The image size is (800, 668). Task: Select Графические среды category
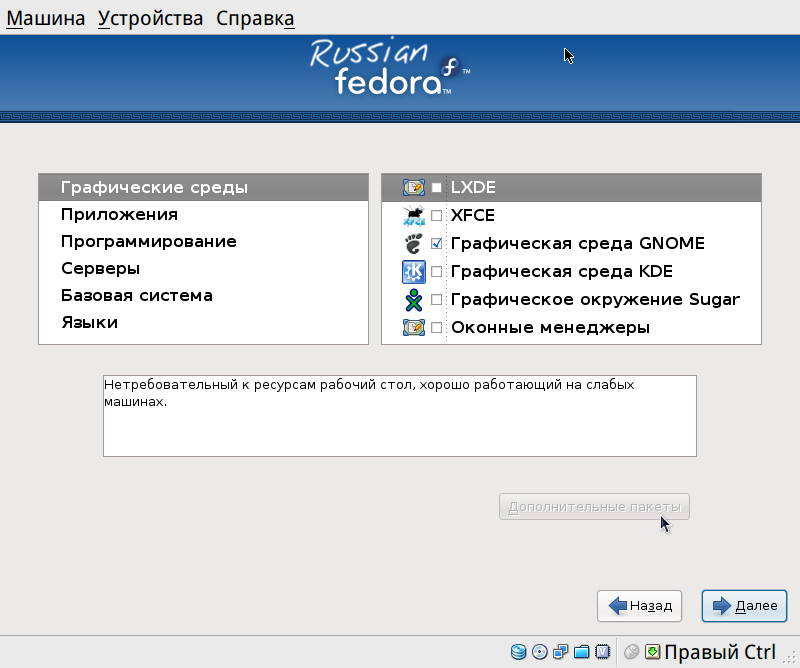point(204,187)
